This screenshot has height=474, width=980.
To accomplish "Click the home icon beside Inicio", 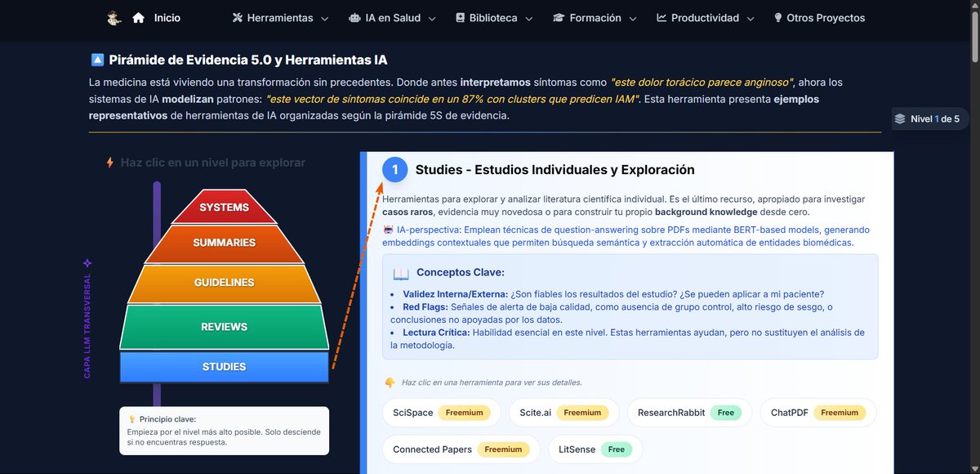I will pos(137,17).
